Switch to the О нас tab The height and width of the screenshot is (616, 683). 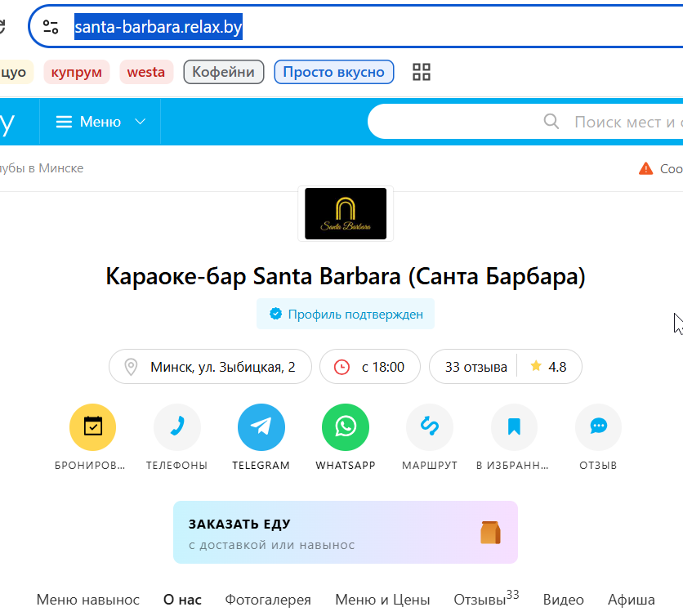(182, 600)
